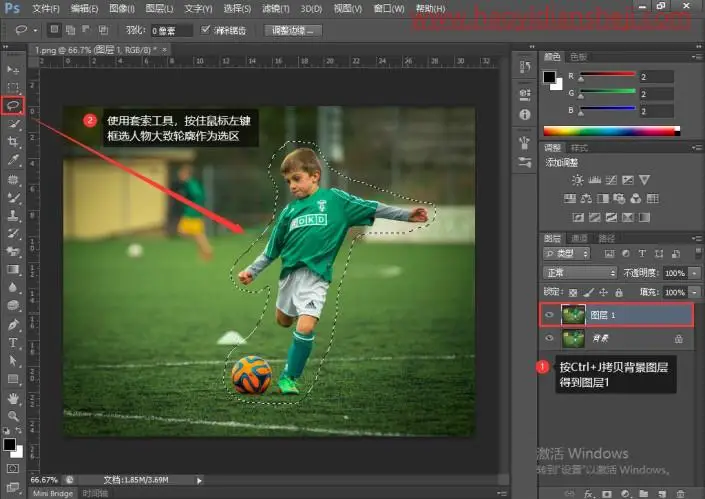Choose Subtract from selection mode

pos(86,30)
